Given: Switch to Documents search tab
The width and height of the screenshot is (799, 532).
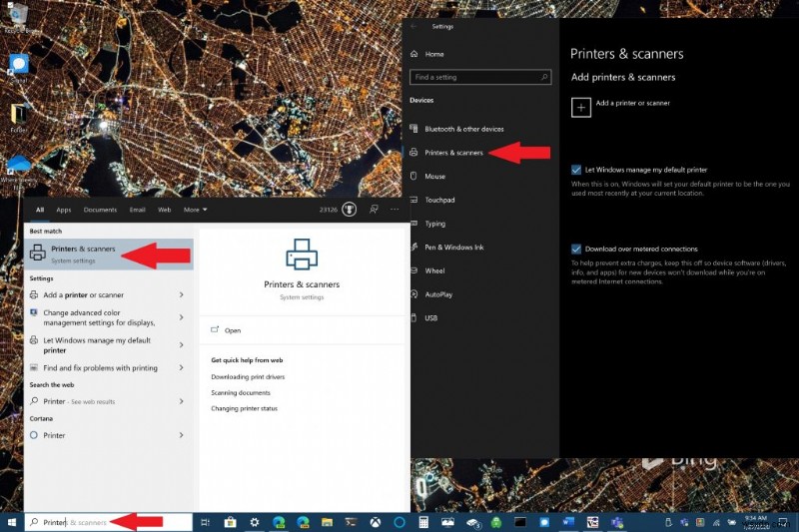Looking at the screenshot, I should click(x=101, y=210).
